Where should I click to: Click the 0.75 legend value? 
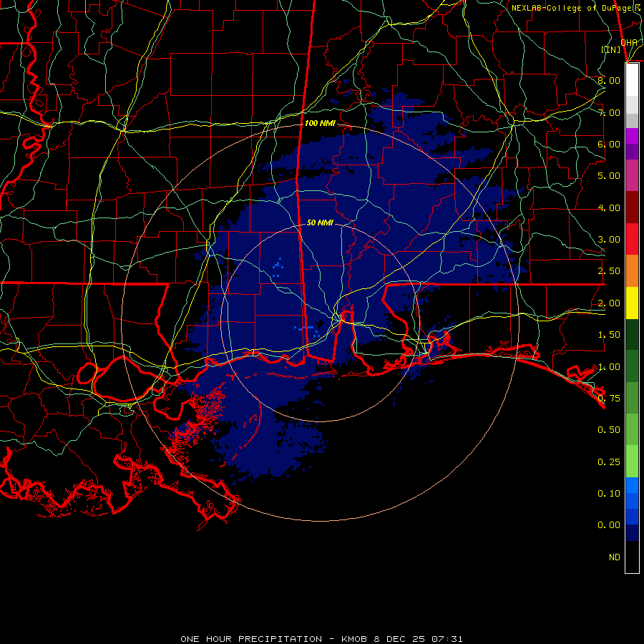point(609,399)
